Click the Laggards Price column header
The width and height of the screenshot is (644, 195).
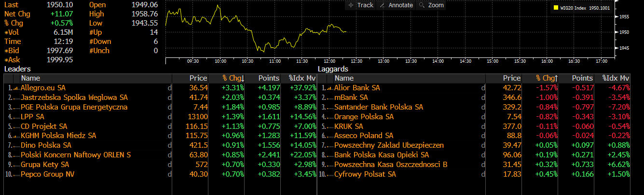click(511, 78)
